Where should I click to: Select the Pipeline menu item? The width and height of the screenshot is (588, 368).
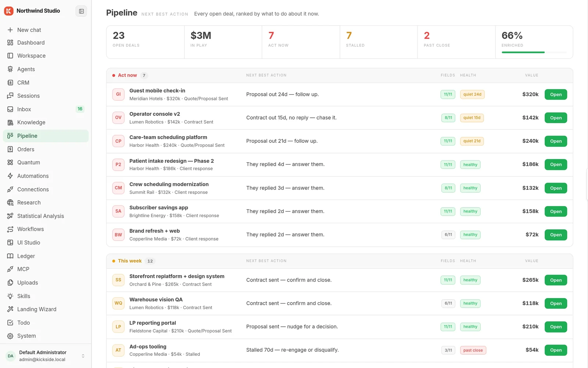[x=46, y=136]
